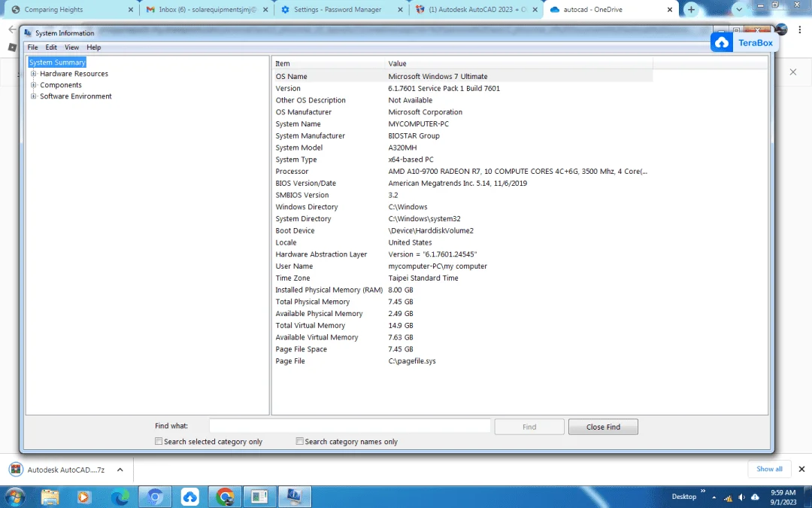Image resolution: width=812 pixels, height=508 pixels.
Task: Show hidden tray icons arrow
Action: pos(714,497)
